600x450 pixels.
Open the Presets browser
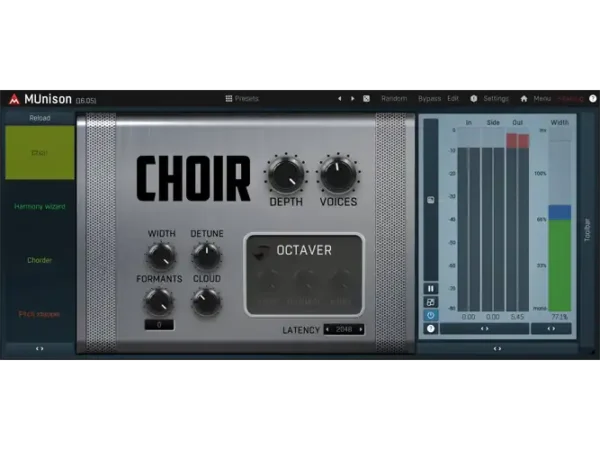click(242, 99)
